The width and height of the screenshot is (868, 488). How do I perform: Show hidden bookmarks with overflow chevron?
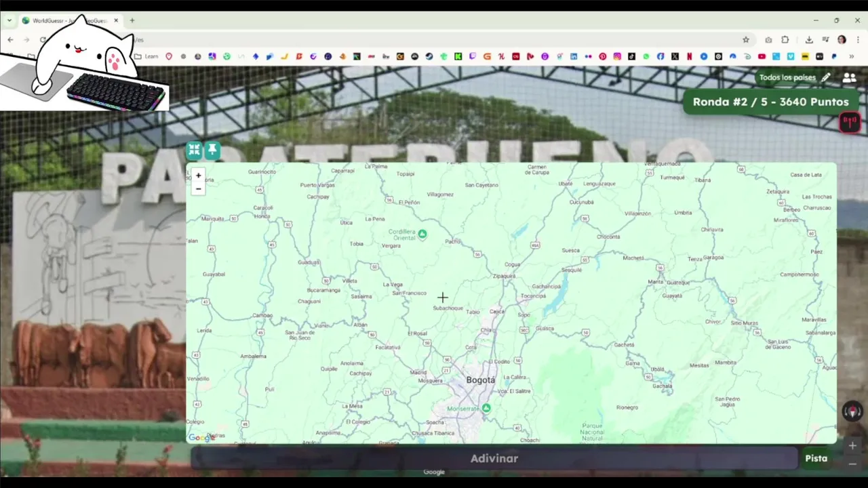(x=851, y=56)
